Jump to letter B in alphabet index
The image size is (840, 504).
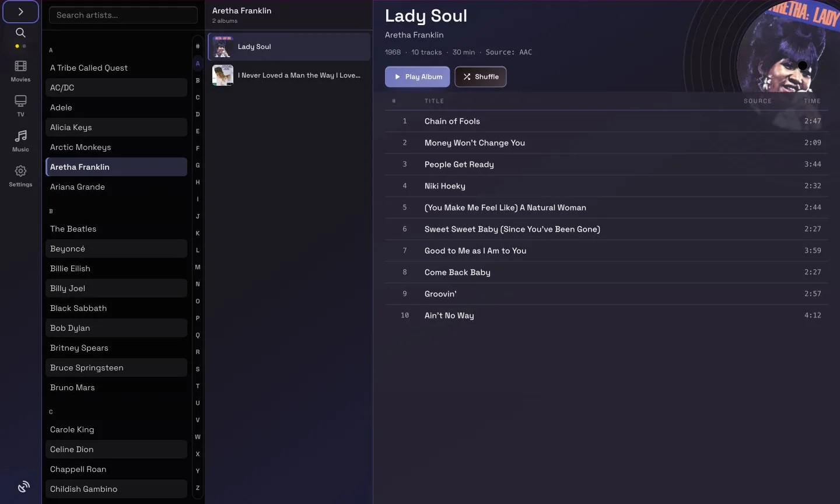pyautogui.click(x=198, y=80)
